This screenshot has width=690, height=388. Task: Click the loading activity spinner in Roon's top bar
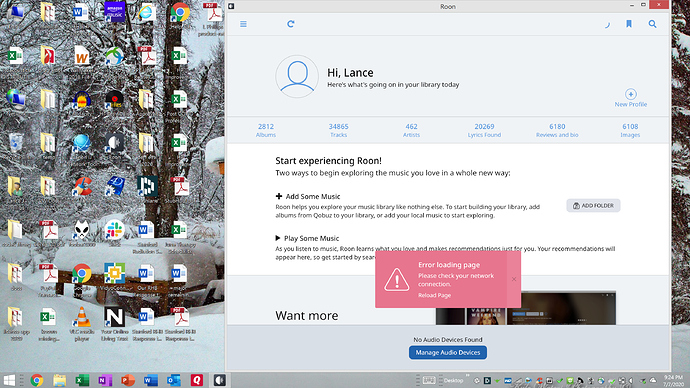point(607,25)
